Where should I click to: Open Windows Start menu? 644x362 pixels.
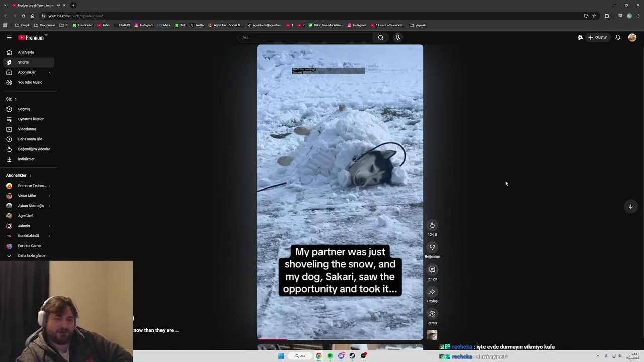coord(281,356)
